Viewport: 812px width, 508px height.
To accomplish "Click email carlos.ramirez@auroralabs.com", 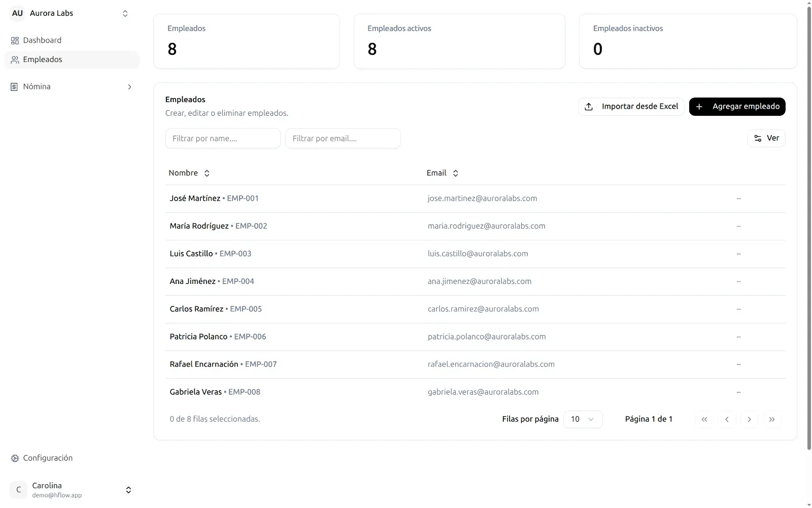I will pos(483,309).
